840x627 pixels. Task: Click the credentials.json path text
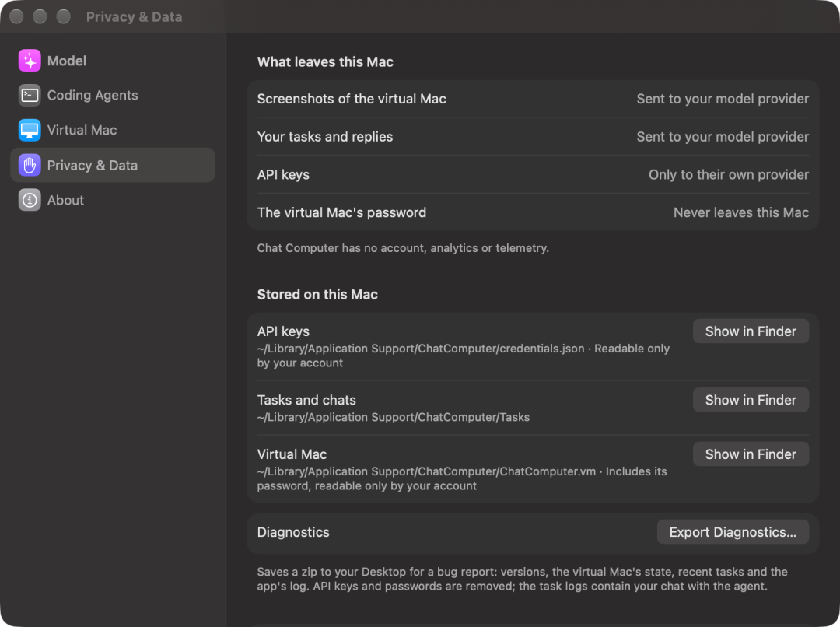(x=464, y=356)
